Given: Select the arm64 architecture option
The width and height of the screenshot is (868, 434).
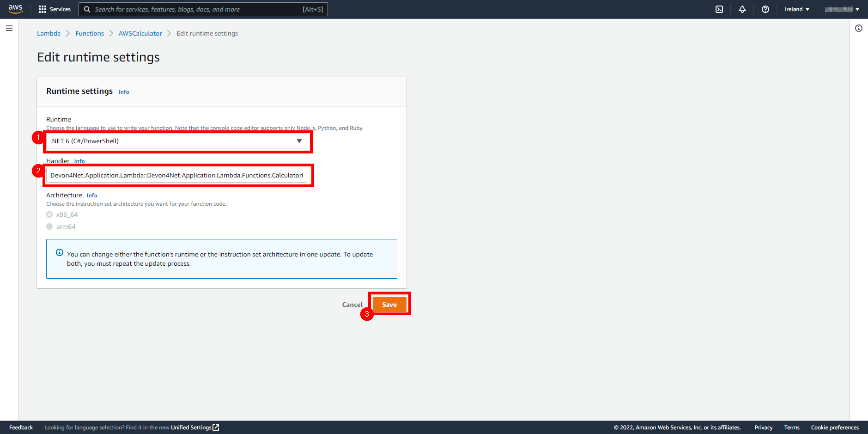Looking at the screenshot, I should tap(49, 226).
